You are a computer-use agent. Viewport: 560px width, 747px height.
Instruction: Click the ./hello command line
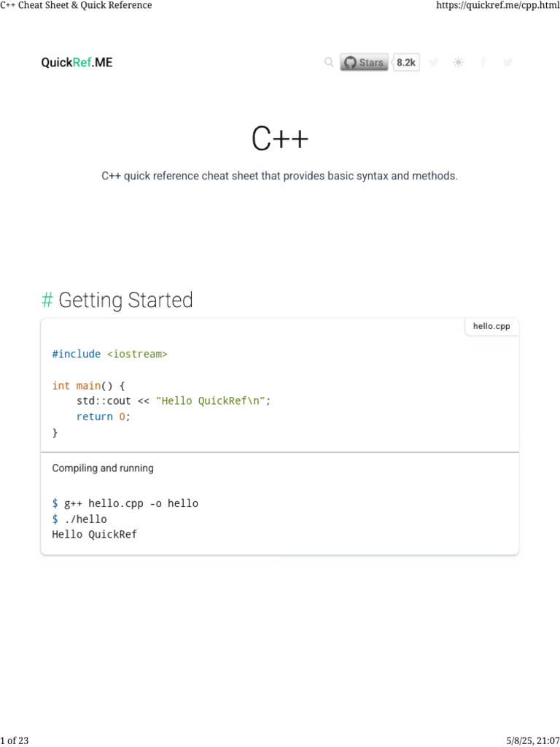point(85,519)
